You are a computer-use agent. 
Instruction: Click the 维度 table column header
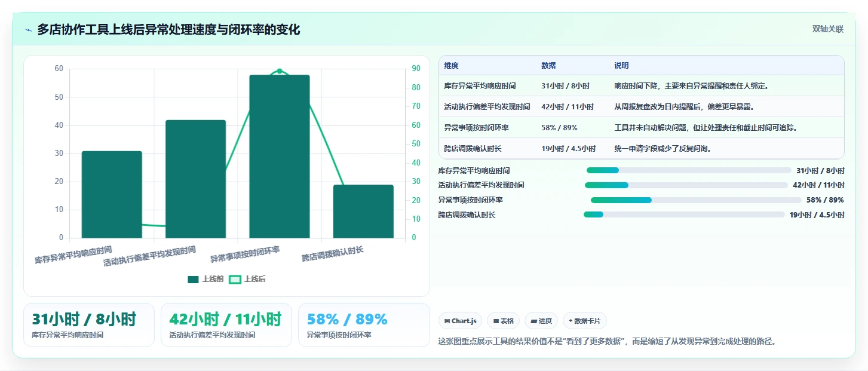pos(451,66)
